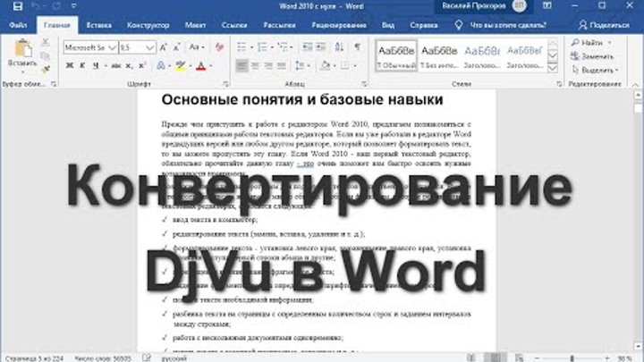Switch to read mode view
The width and height of the screenshot is (644, 362).
[x=470, y=358]
